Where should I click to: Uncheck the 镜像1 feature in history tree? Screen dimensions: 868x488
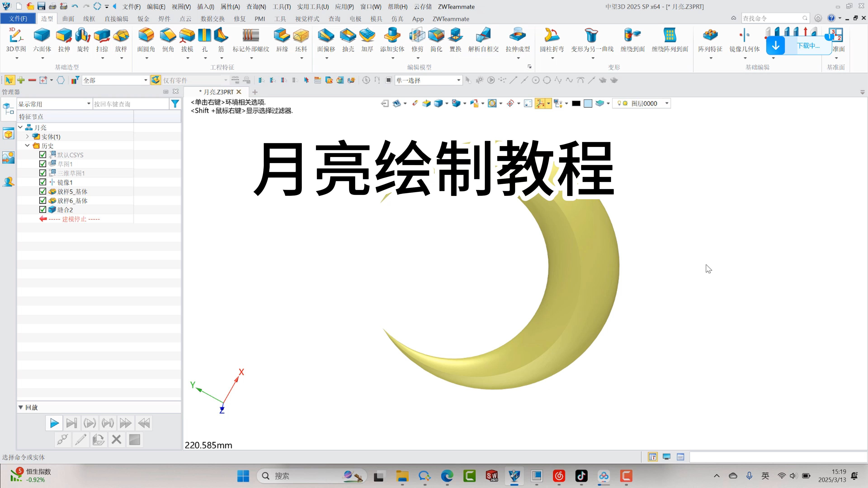pos(43,182)
